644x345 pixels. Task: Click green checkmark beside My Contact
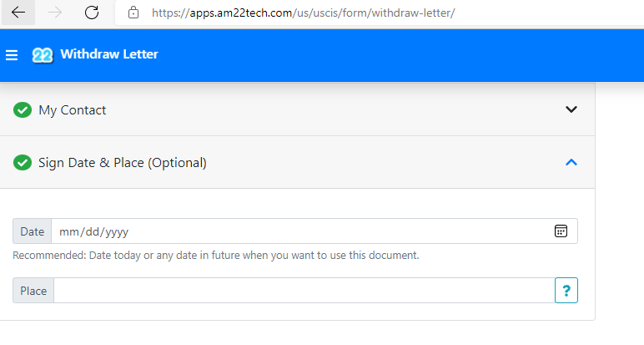coord(23,109)
